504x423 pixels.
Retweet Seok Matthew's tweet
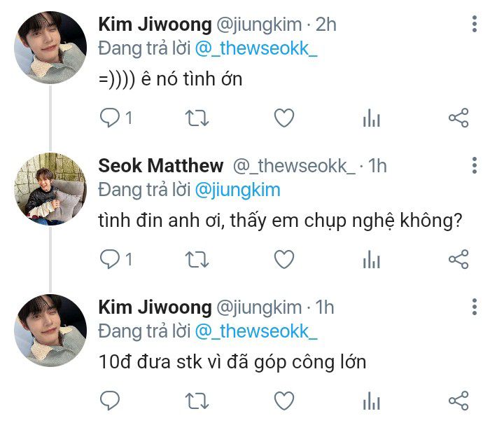[197, 259]
